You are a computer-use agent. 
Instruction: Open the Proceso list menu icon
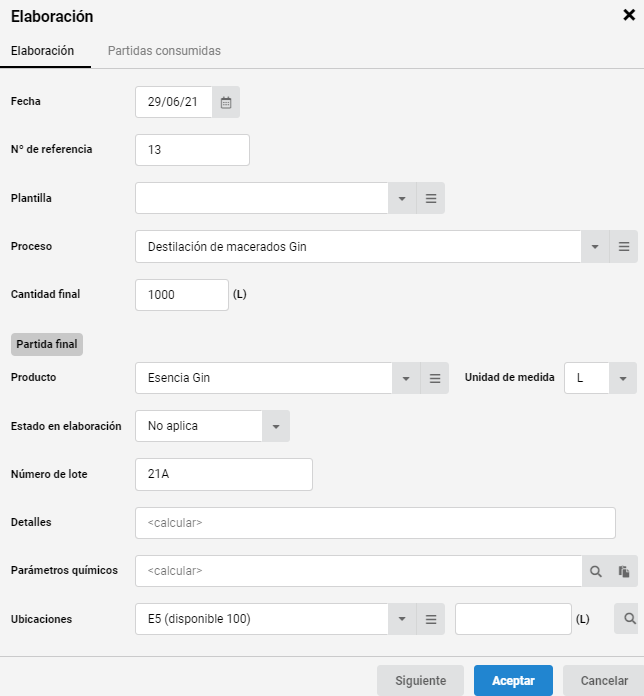tap(624, 246)
